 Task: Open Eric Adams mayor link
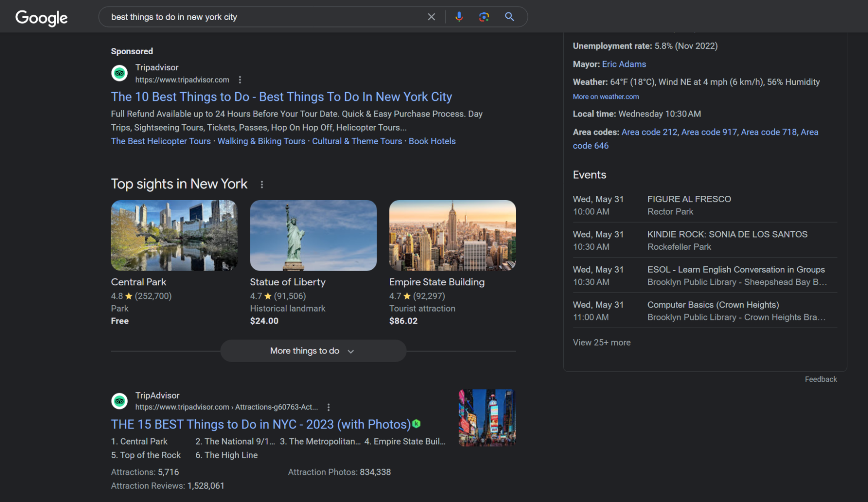click(x=624, y=64)
